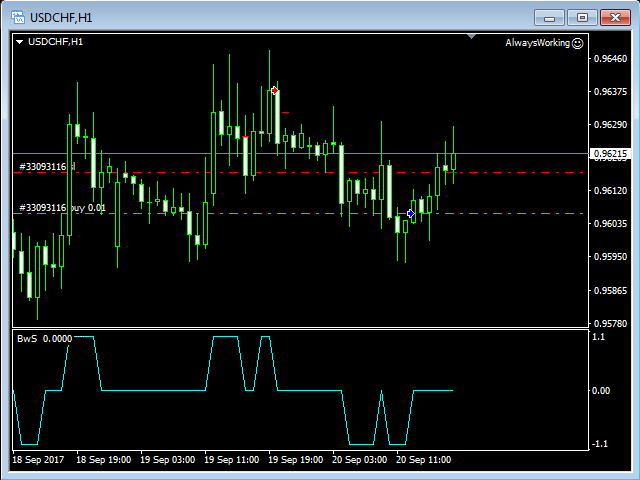
Task: Maximize the USDCHF,H1 chart window
Action: click(583, 16)
